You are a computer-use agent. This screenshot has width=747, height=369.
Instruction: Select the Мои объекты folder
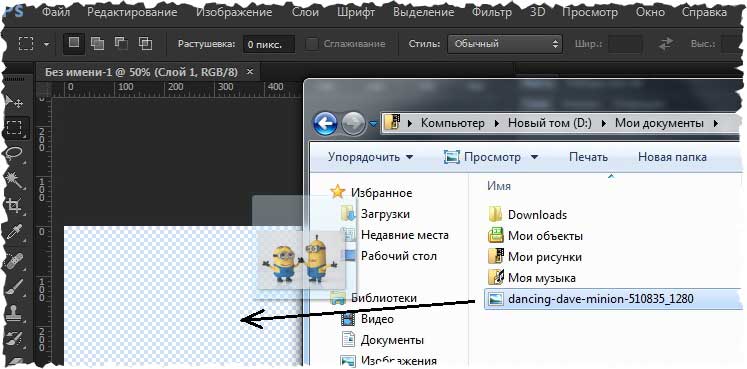[x=545, y=236]
